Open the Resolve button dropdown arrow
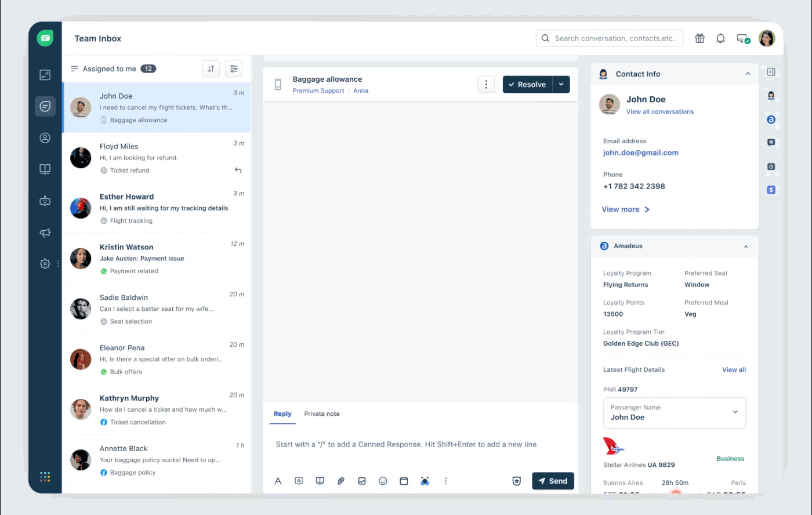812x515 pixels. pos(561,85)
